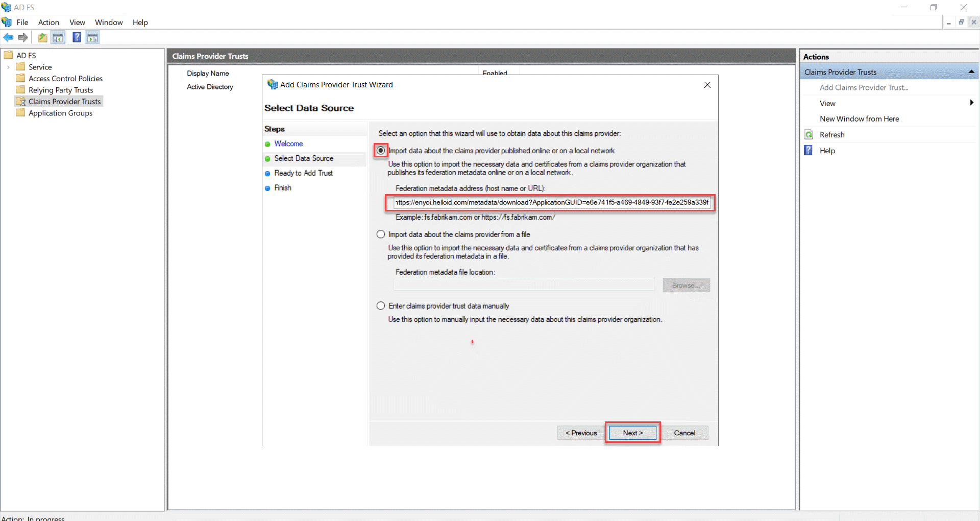Open the View menu

click(x=78, y=22)
